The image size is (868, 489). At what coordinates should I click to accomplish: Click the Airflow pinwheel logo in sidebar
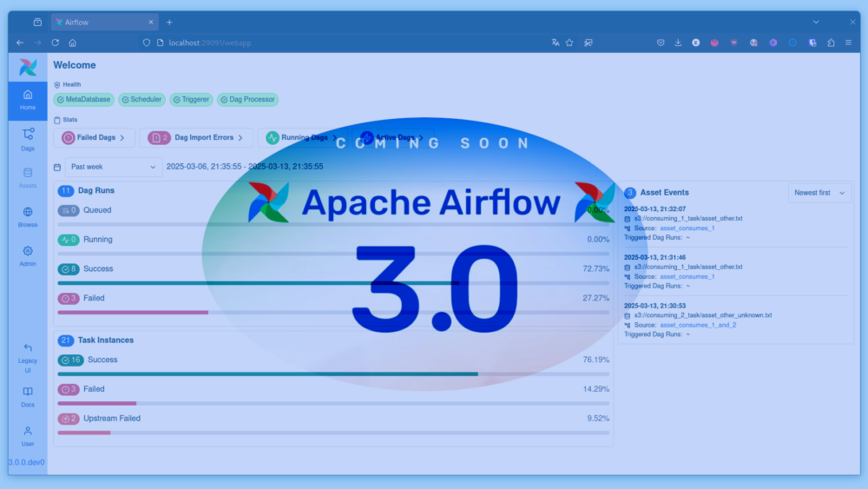click(x=28, y=68)
